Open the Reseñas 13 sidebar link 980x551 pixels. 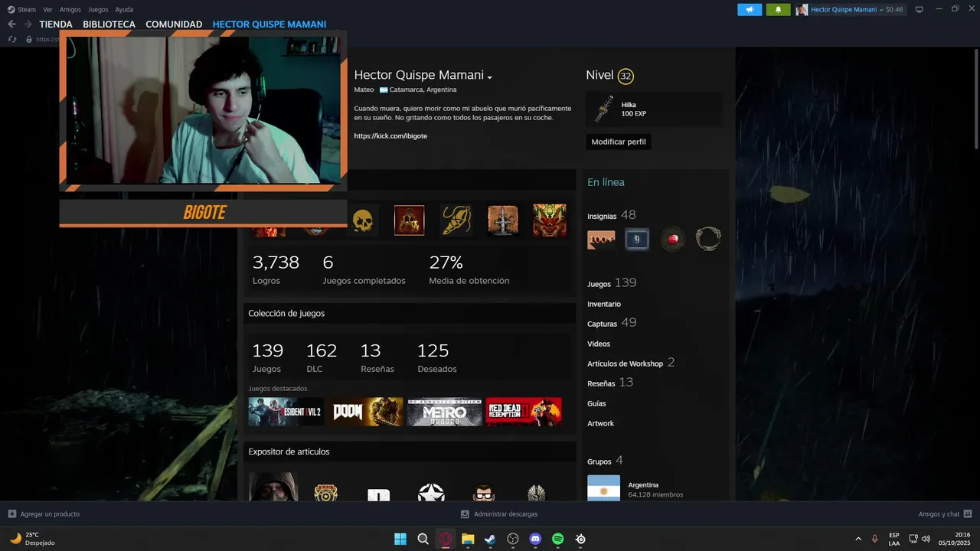coord(610,383)
